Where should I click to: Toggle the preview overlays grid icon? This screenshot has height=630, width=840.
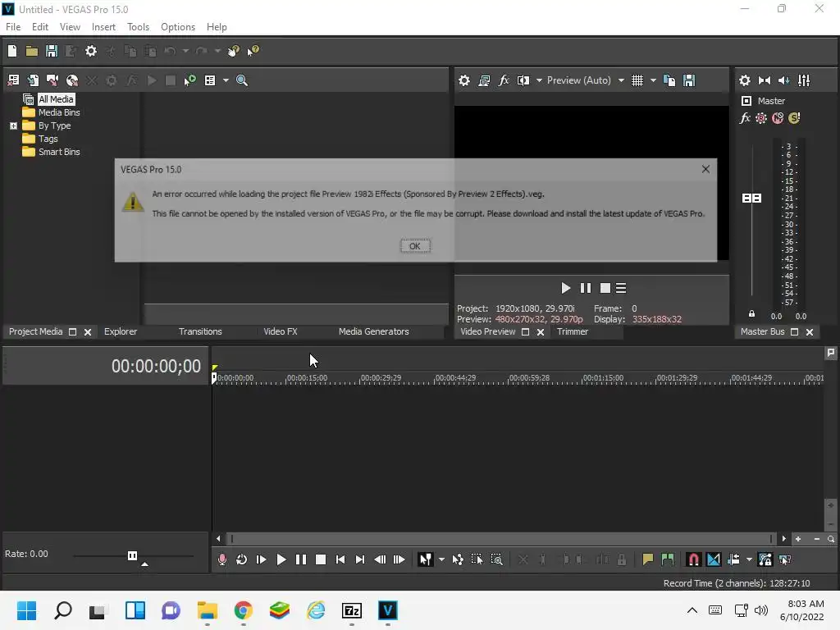tap(637, 80)
